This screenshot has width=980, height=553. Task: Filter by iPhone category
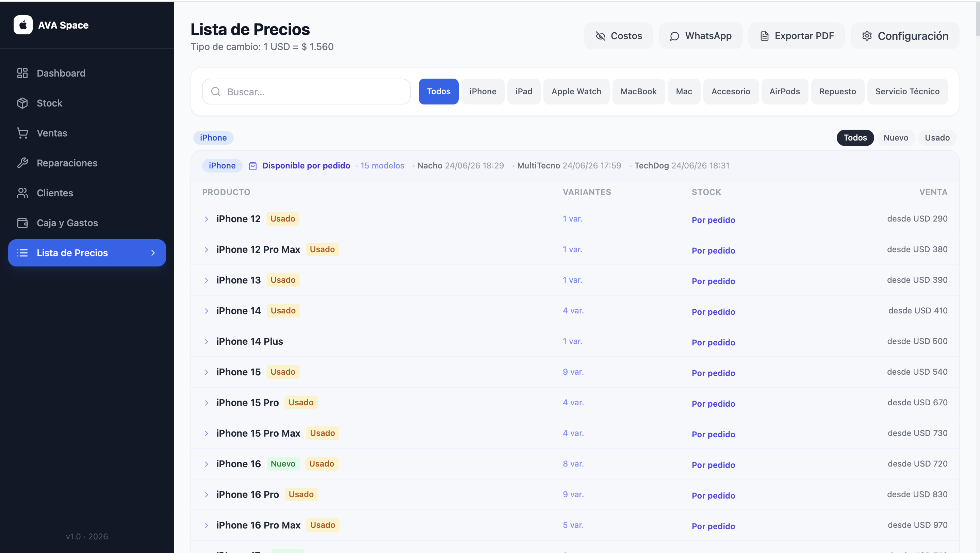coord(483,92)
